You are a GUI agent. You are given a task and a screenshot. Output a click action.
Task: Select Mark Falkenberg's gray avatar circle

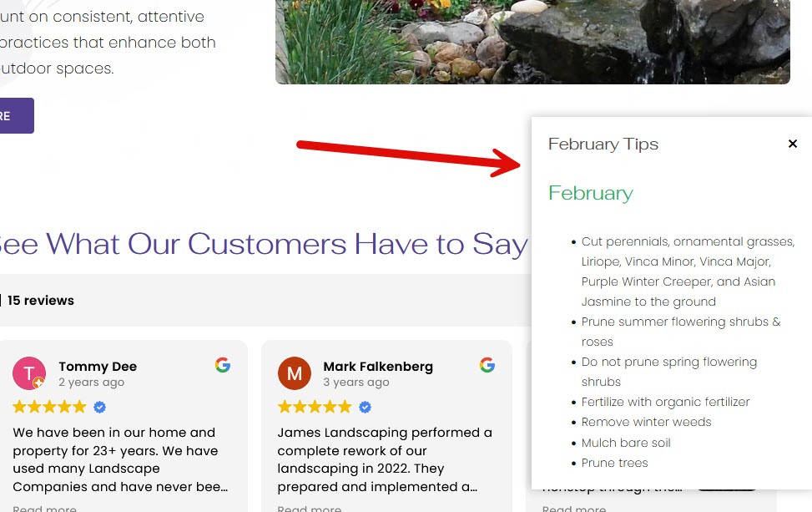pyautogui.click(x=295, y=373)
